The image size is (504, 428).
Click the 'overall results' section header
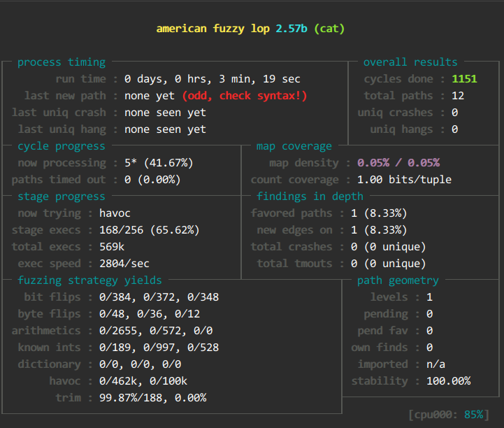410,62
